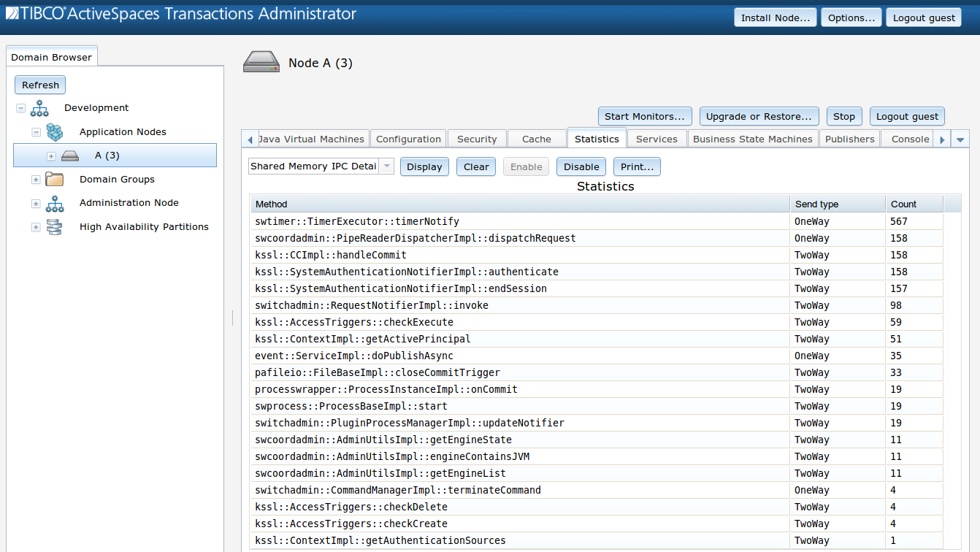
Task: Select the Administration Node hierarchy icon
Action: [54, 203]
